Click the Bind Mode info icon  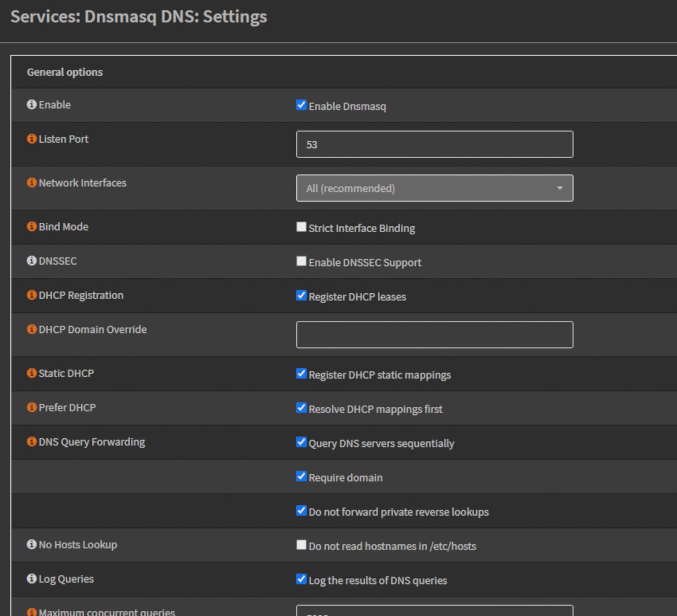(x=31, y=226)
